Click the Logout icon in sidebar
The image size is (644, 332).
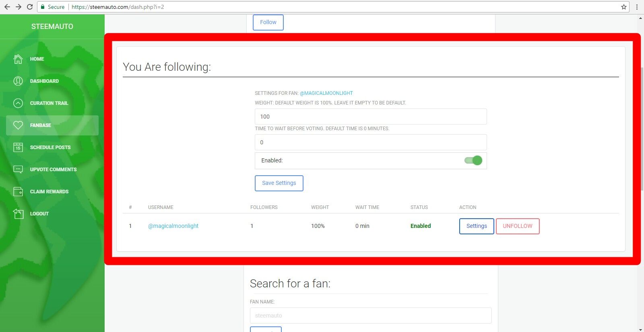18,214
